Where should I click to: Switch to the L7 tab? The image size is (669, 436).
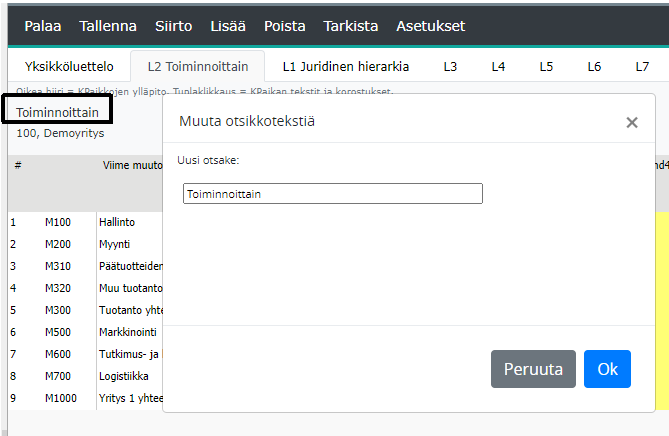(x=642, y=67)
